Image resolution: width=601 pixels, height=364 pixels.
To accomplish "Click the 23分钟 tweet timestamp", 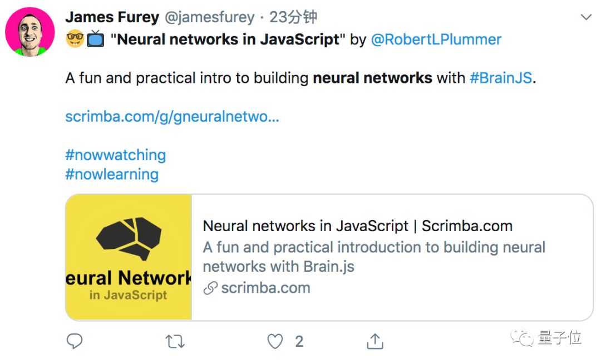I will tap(293, 17).
